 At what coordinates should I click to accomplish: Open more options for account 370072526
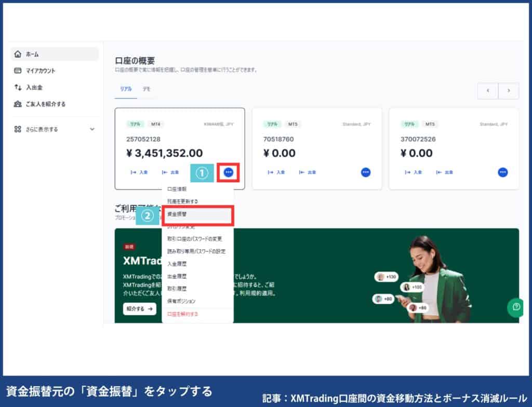point(502,172)
